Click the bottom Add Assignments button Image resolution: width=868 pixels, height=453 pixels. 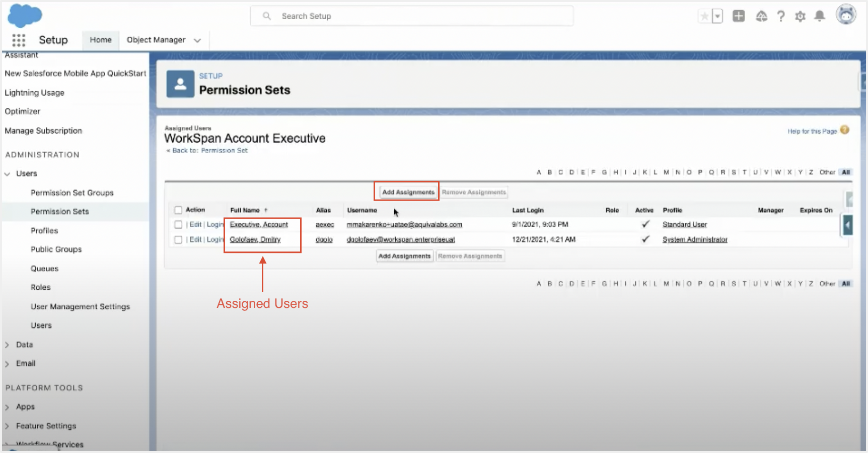coord(404,256)
